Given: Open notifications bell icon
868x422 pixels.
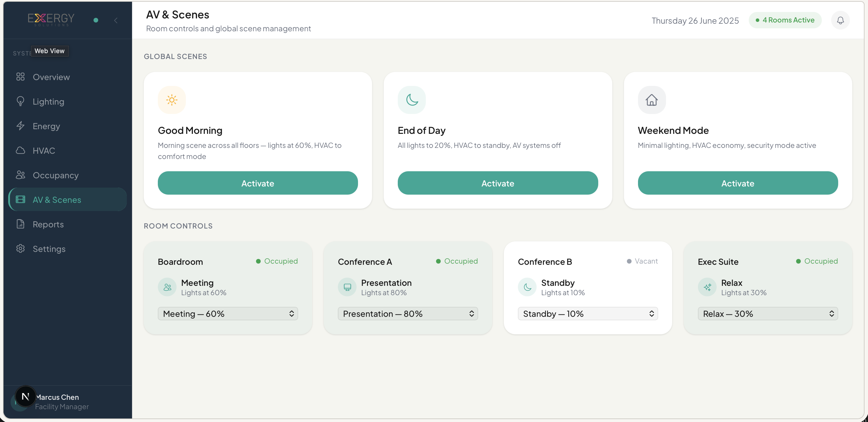Looking at the screenshot, I should (x=840, y=20).
